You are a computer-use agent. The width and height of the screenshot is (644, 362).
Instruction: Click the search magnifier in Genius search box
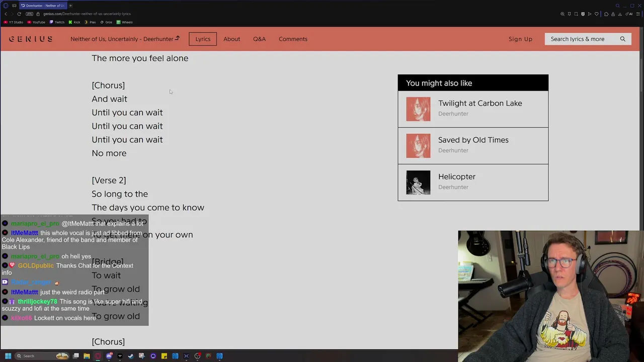[622, 39]
